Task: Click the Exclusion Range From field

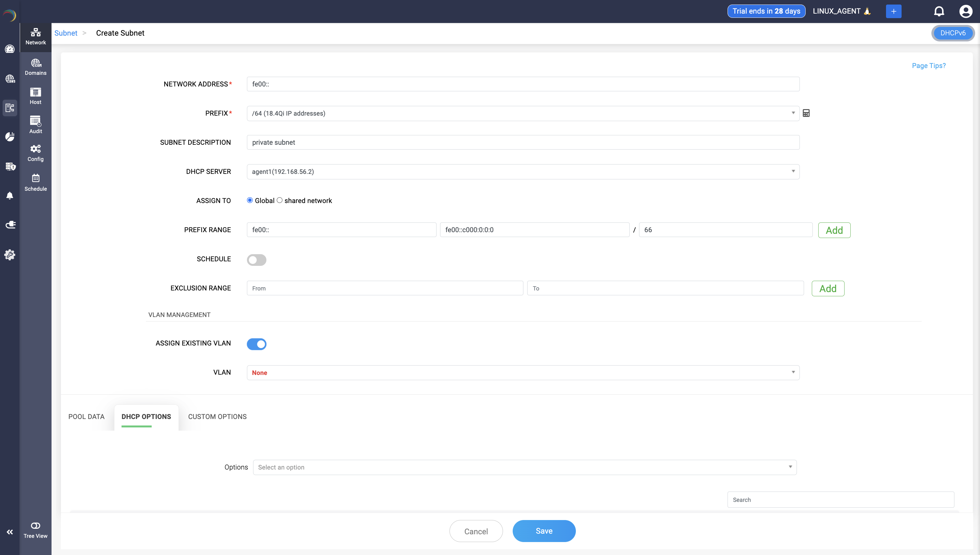Action: pyautogui.click(x=385, y=288)
